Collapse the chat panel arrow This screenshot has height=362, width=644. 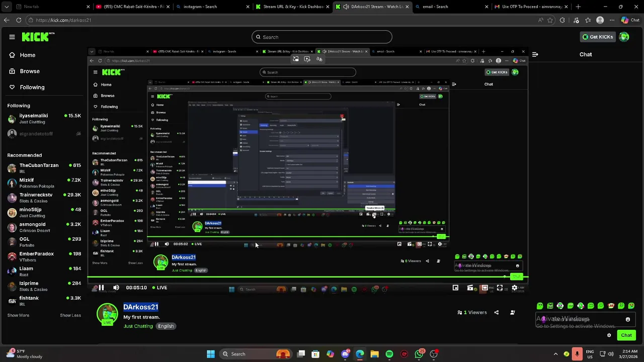535,54
